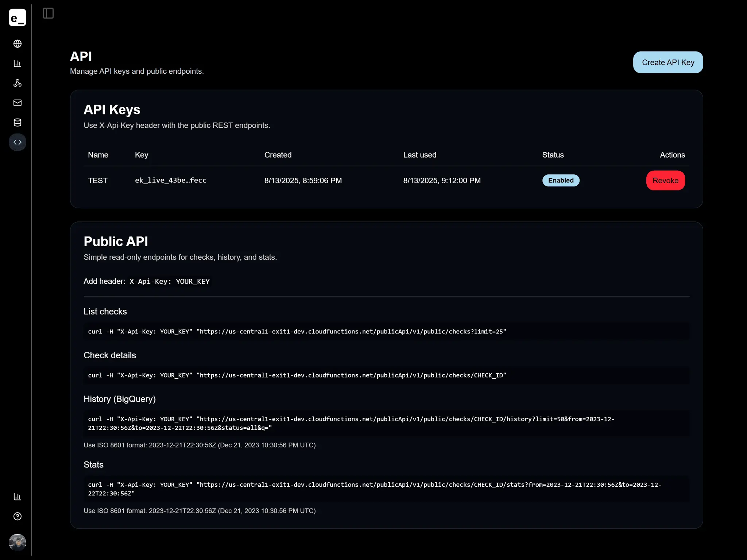
Task: Click the Stats heading
Action: pos(93,465)
